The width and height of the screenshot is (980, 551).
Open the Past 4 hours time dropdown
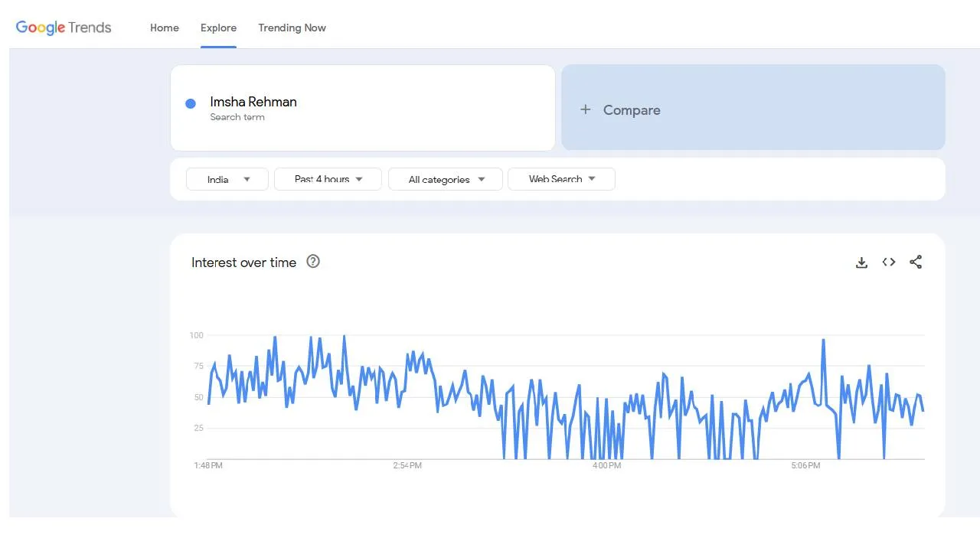click(x=328, y=179)
